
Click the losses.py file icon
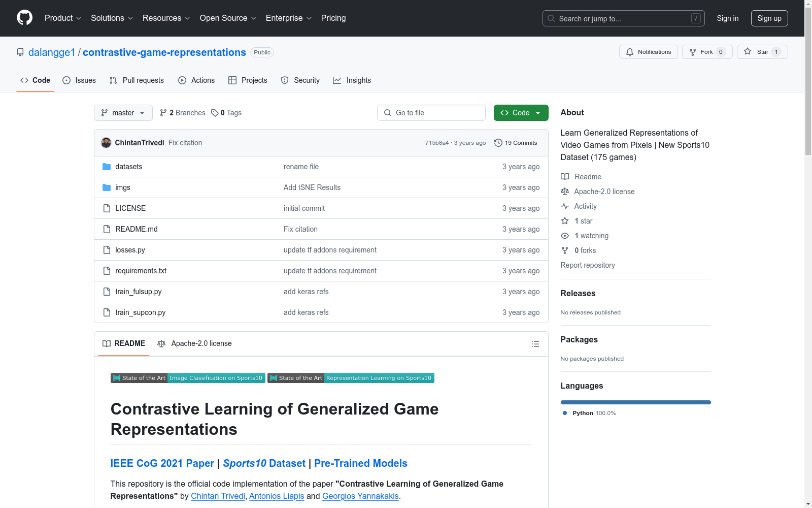tap(107, 250)
